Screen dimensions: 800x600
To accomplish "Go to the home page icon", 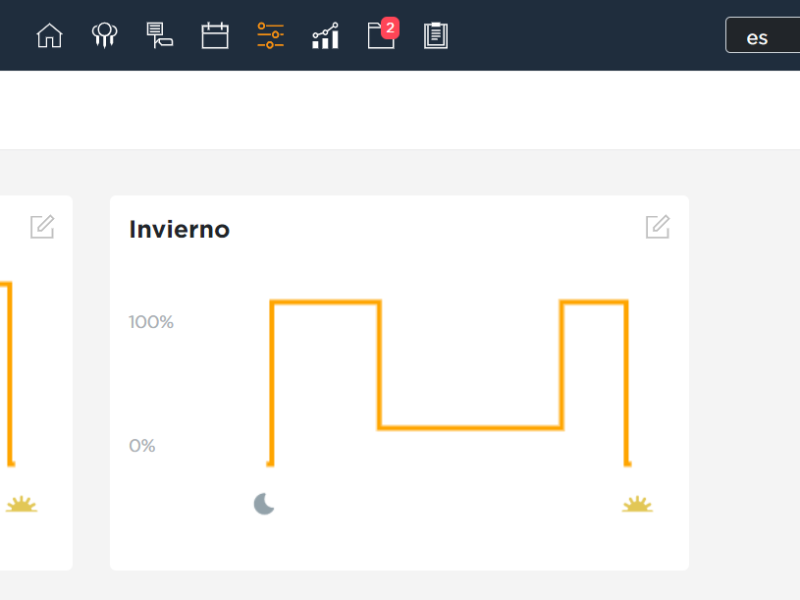I will point(49,36).
